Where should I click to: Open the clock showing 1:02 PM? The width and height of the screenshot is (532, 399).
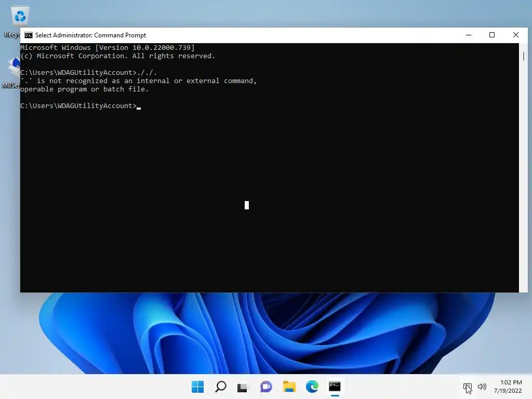508,387
